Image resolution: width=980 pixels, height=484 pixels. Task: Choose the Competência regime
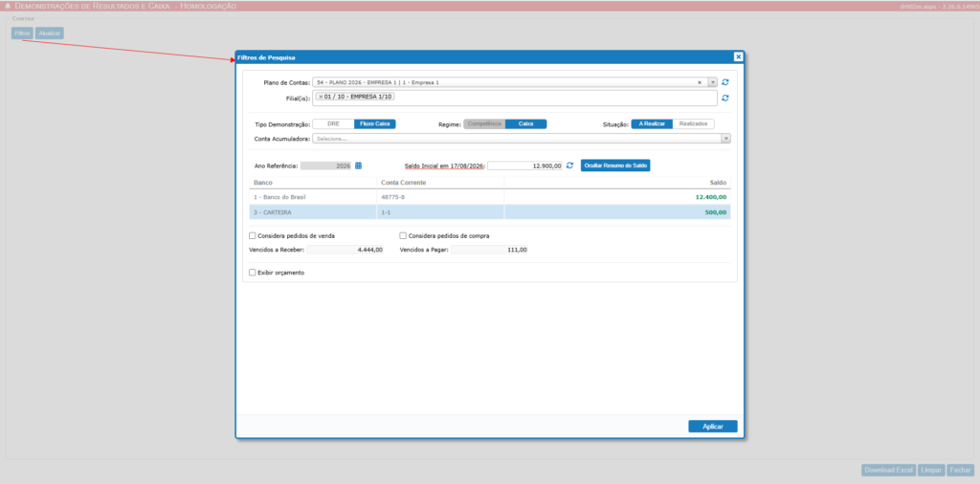484,123
